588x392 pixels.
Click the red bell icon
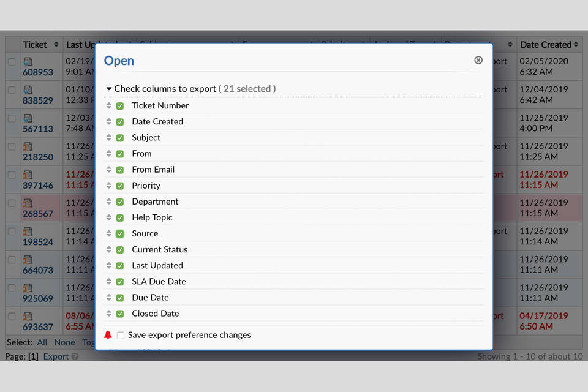coord(108,335)
